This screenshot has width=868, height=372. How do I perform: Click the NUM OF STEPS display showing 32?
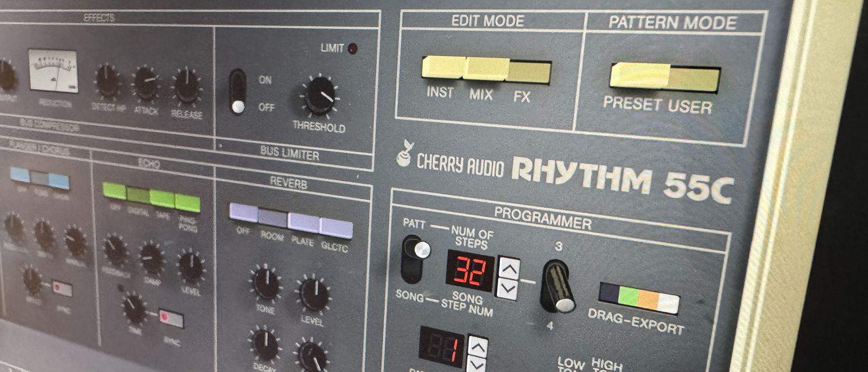pyautogui.click(x=470, y=271)
